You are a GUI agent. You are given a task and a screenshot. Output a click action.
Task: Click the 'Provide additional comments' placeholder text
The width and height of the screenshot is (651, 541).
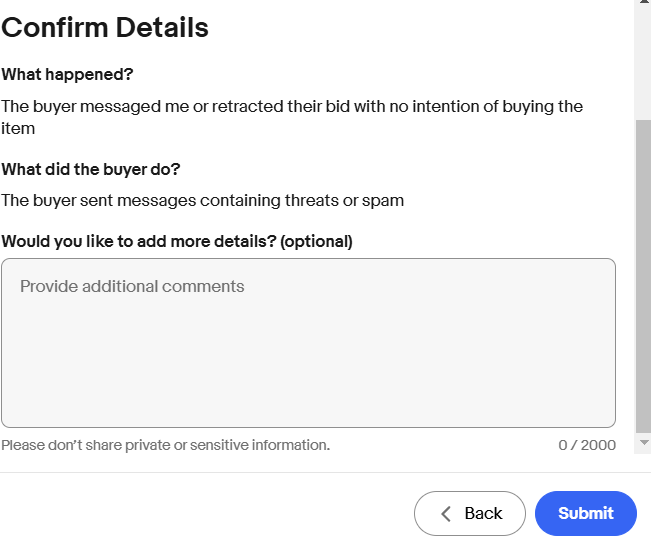coord(132,286)
